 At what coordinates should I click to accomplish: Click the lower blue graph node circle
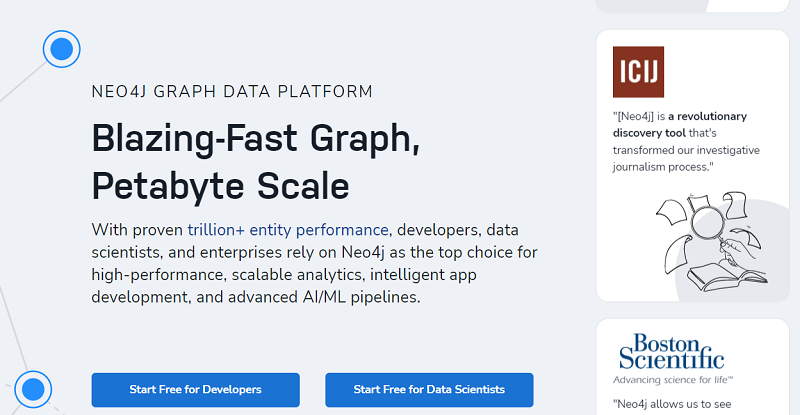click(x=33, y=389)
